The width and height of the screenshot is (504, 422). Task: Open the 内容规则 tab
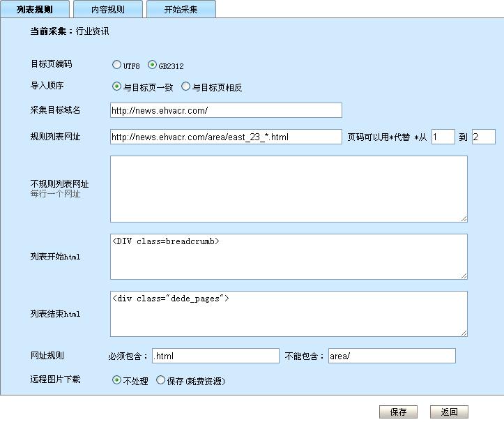pos(107,9)
